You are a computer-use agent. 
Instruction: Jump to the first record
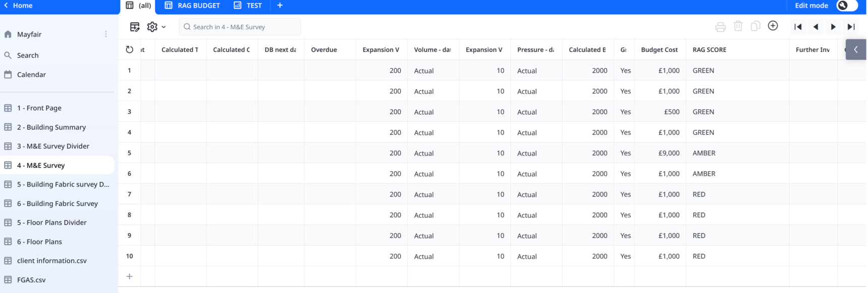[798, 27]
